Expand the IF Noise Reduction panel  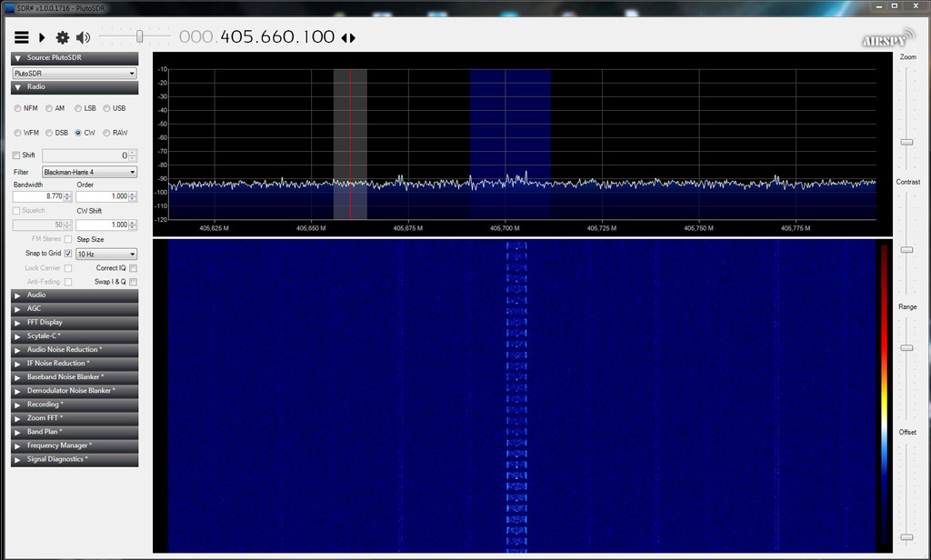(x=75, y=364)
